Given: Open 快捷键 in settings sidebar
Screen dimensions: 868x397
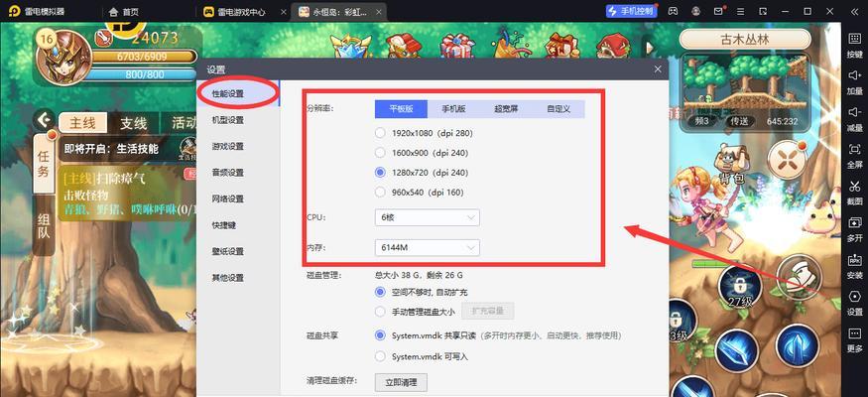Looking at the screenshot, I should click(x=237, y=225).
